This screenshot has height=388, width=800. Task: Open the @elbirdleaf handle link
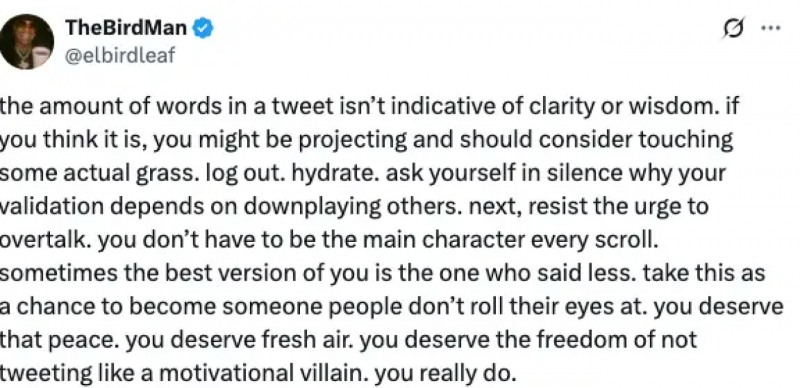120,54
